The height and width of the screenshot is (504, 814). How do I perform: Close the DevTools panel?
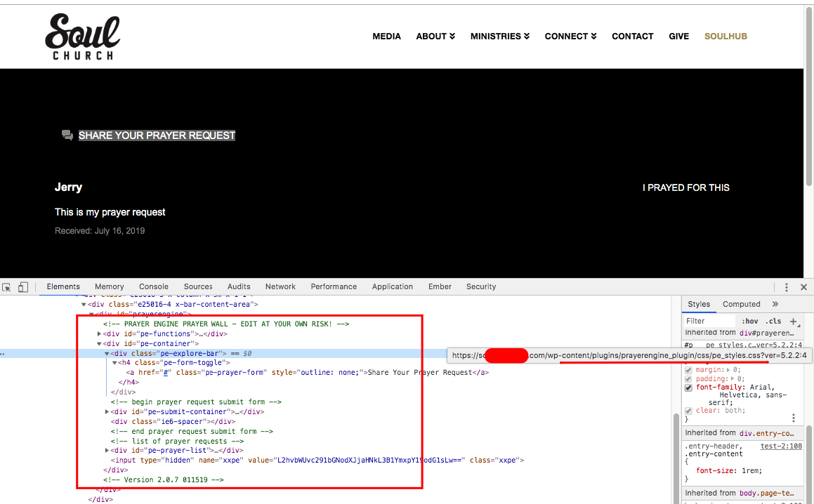pyautogui.click(x=803, y=287)
